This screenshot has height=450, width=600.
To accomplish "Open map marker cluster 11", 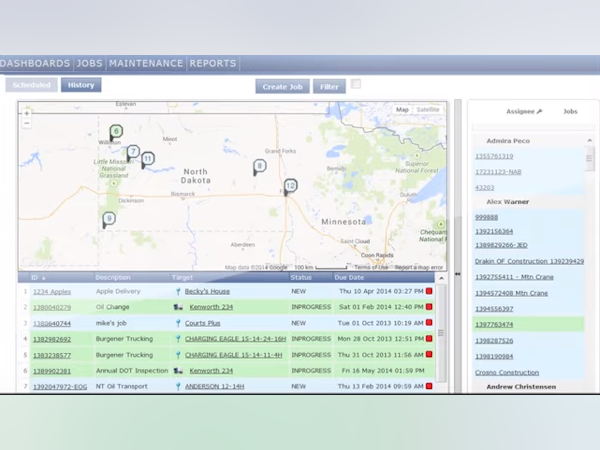I will coord(147,159).
